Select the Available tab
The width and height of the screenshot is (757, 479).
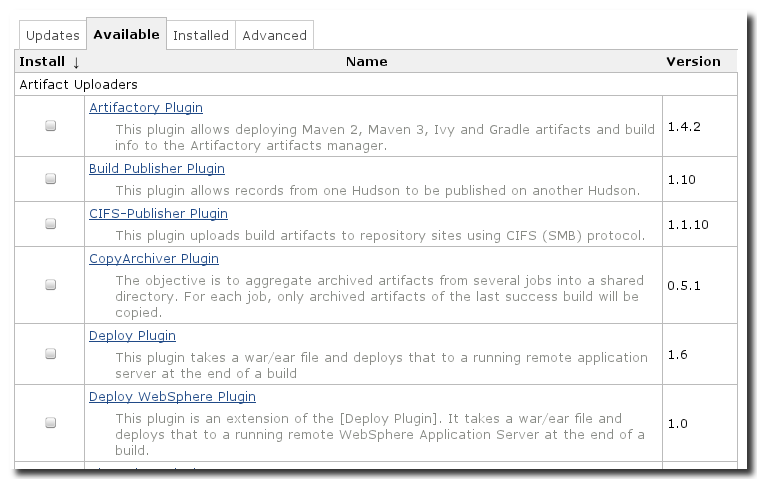[126, 34]
